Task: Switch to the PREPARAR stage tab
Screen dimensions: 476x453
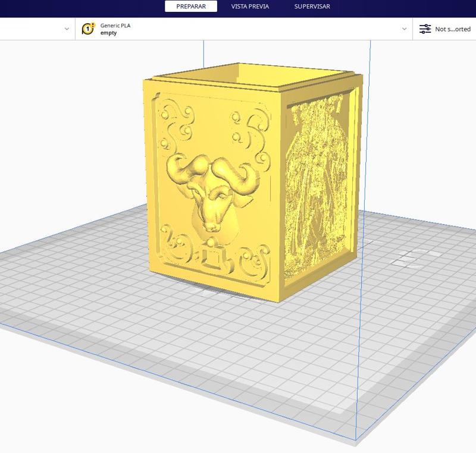Action: [191, 7]
